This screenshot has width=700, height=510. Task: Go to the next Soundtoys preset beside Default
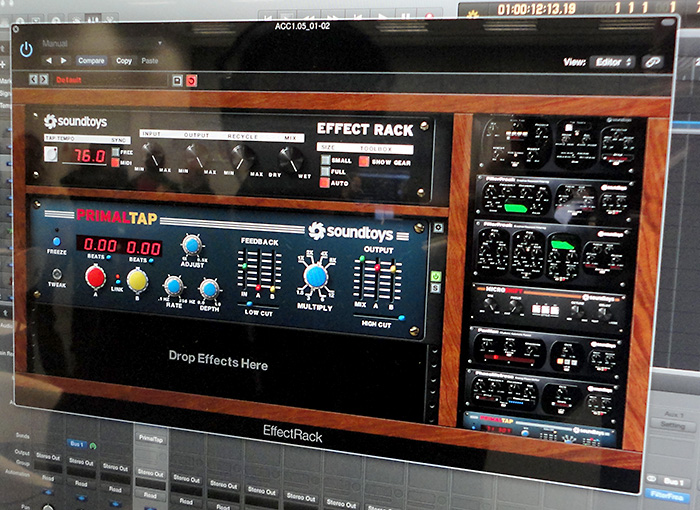pyautogui.click(x=43, y=79)
